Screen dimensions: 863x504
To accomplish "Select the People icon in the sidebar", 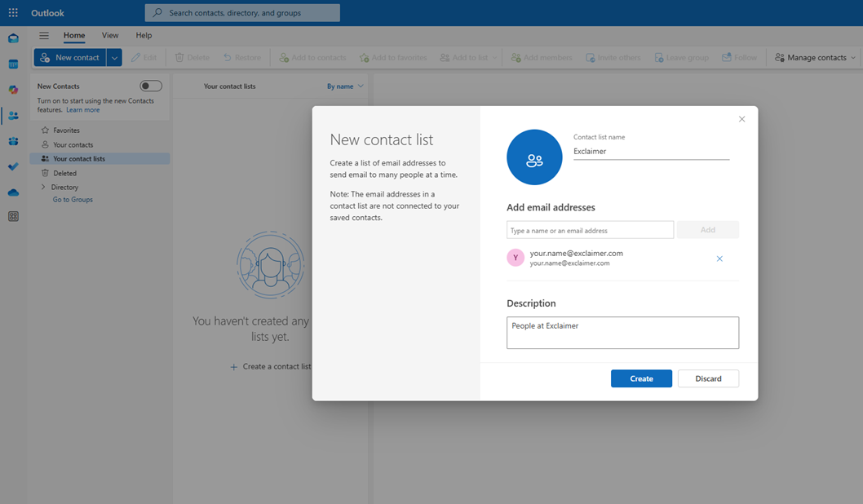I will pyautogui.click(x=12, y=116).
